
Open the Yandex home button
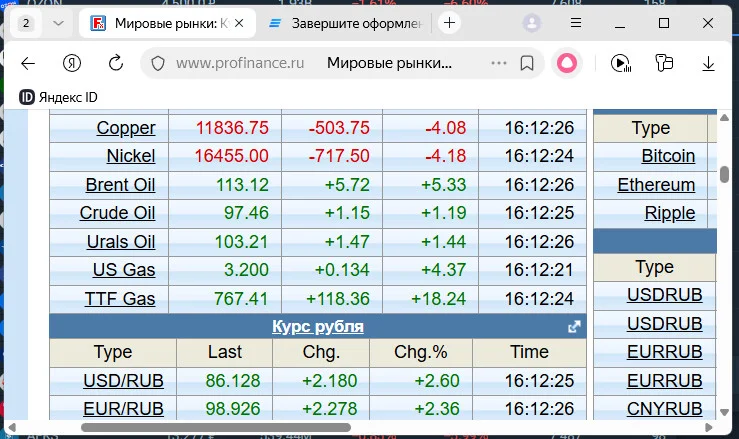coord(72,63)
